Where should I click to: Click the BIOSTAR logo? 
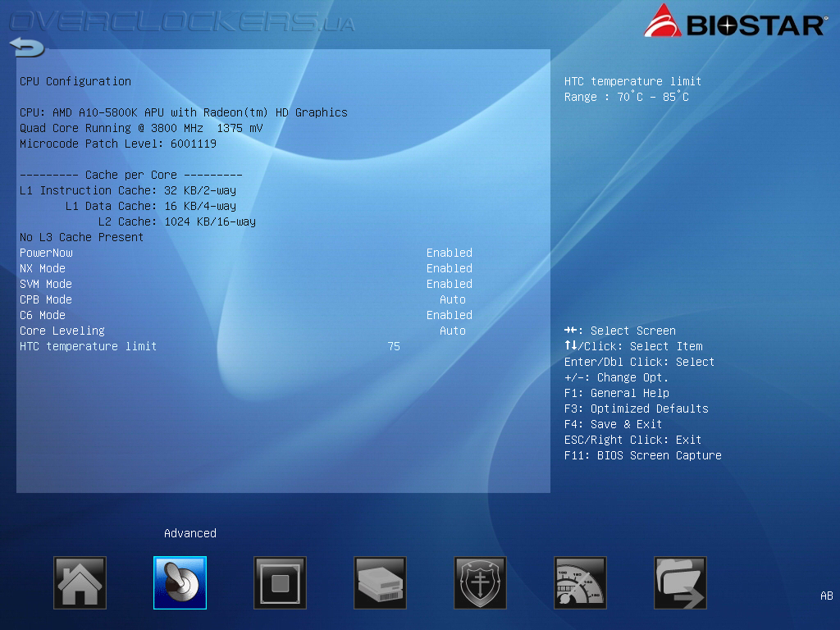pyautogui.click(x=735, y=21)
